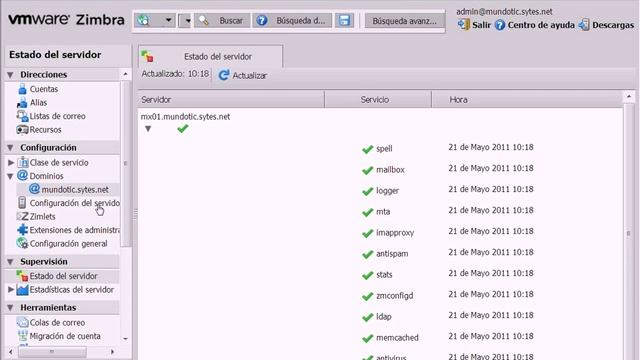
Task: Click the Zimlets icon
Action: point(22,216)
